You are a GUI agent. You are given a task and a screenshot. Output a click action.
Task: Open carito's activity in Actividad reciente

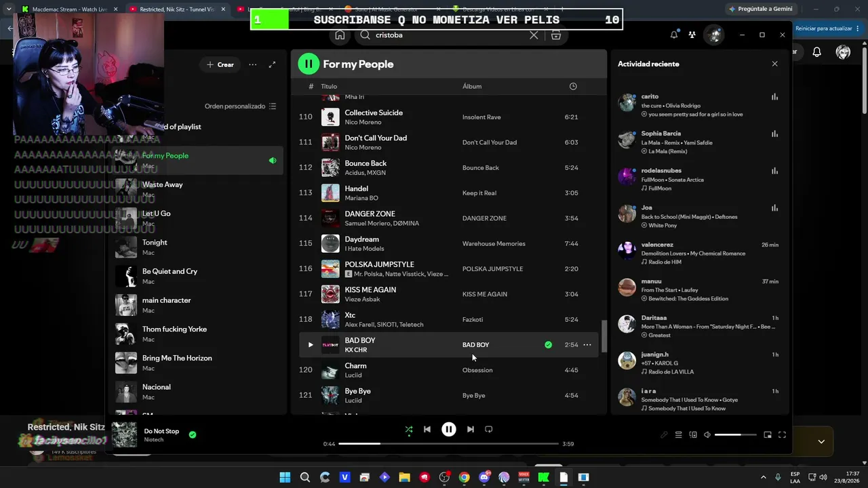(698, 105)
